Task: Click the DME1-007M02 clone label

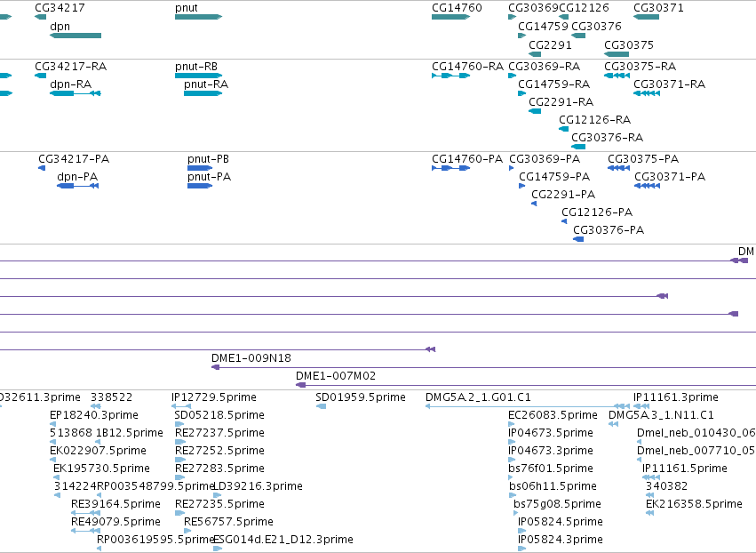Action: pyautogui.click(x=336, y=376)
